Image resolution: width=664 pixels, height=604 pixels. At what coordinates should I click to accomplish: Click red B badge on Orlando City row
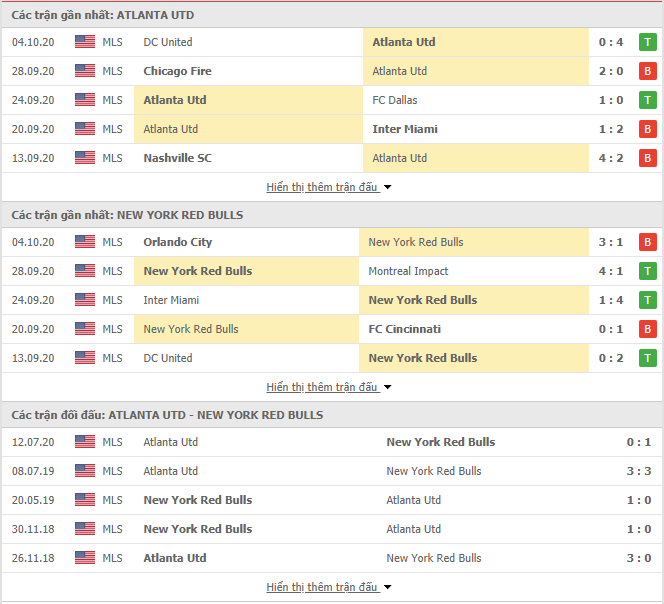click(x=647, y=242)
